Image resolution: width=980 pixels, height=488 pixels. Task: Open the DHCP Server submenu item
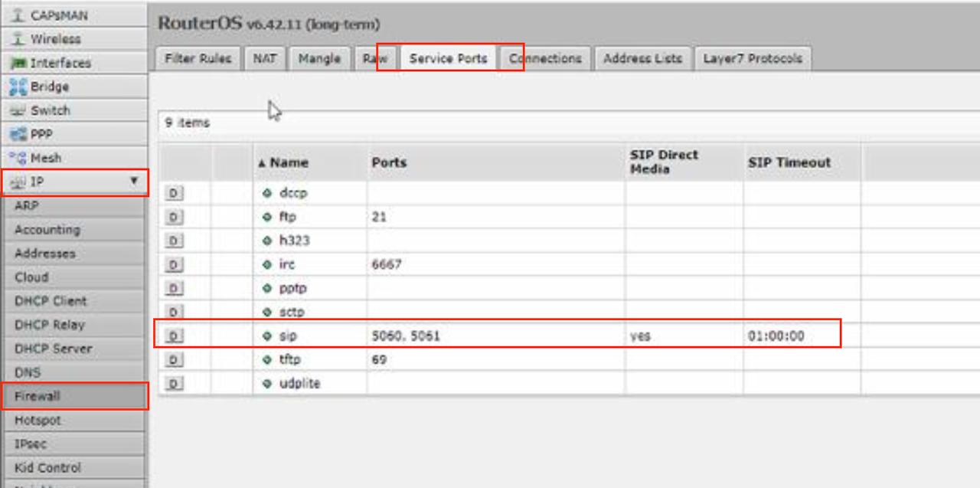point(53,349)
